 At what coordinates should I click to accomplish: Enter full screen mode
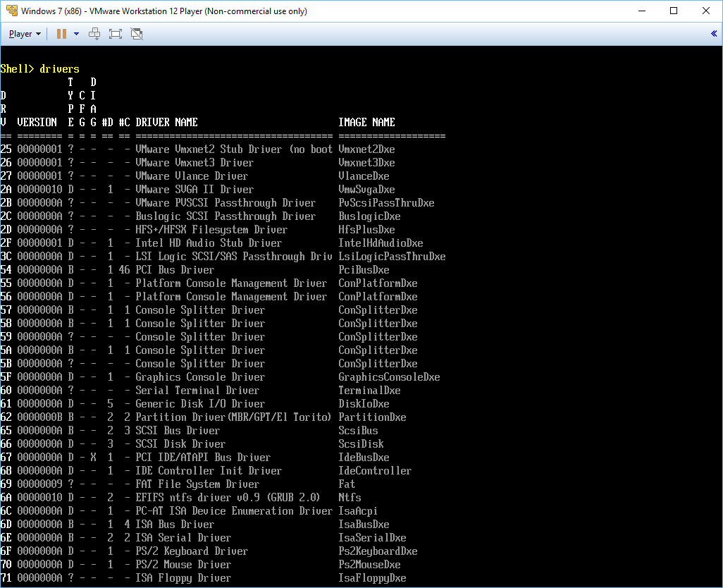[116, 33]
